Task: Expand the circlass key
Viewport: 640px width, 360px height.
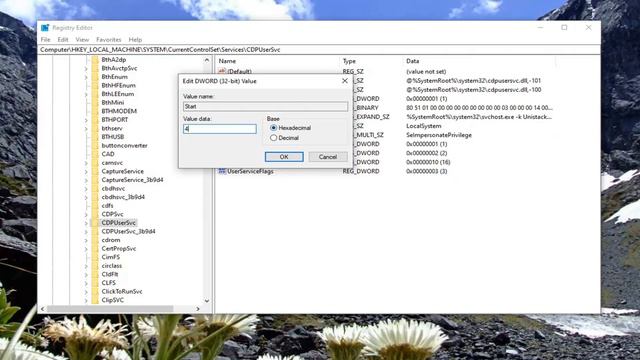Action: [86, 266]
